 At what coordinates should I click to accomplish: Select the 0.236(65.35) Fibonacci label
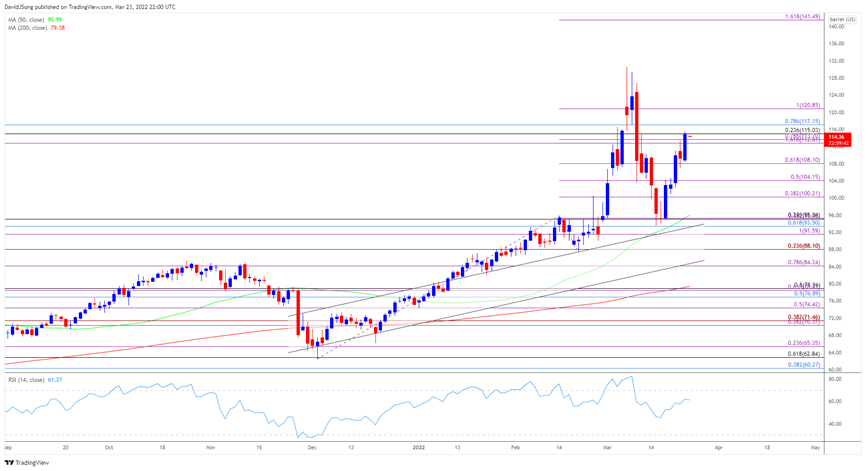pos(804,343)
